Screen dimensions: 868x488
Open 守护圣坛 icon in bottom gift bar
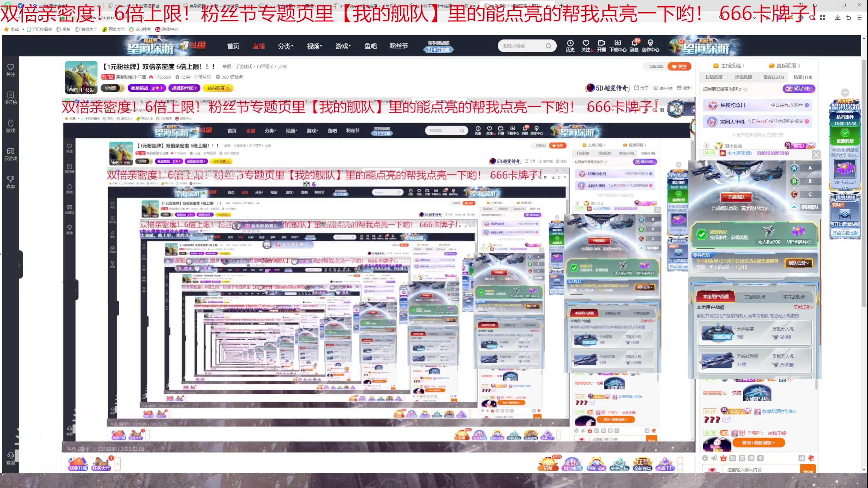click(619, 464)
